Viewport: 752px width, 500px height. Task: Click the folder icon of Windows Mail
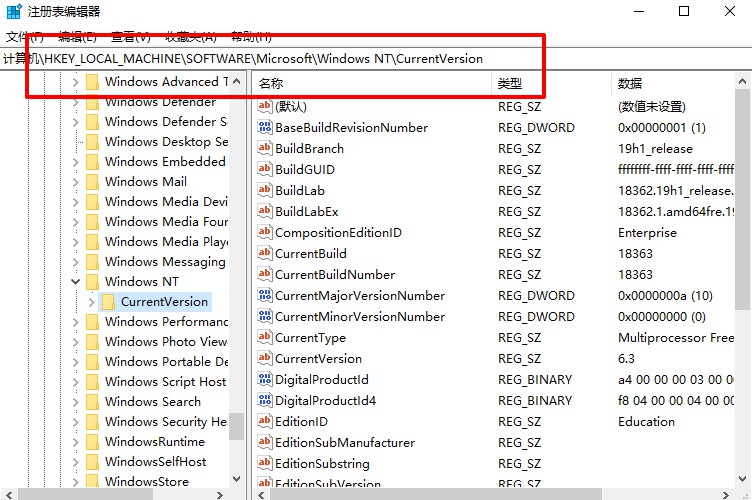(92, 182)
